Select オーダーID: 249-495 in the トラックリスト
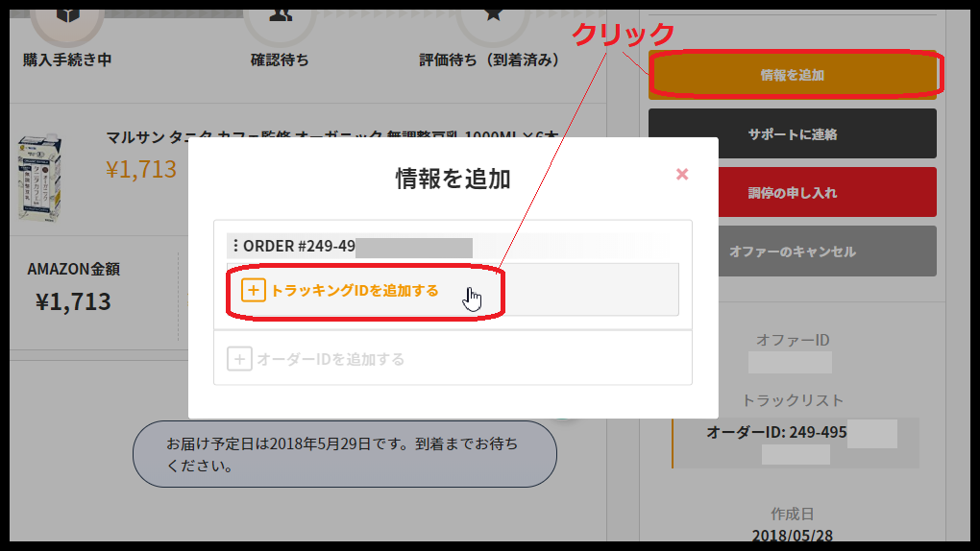980x551 pixels. (x=776, y=432)
